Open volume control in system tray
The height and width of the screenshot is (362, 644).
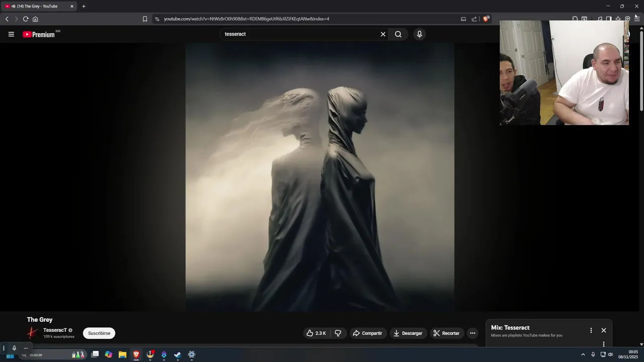coord(610,354)
